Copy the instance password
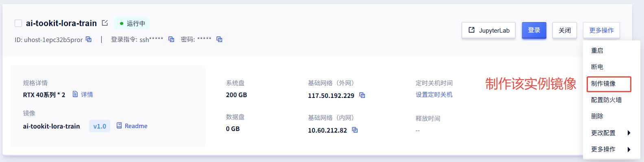Viewport: 644px width, 162px height. coord(219,40)
